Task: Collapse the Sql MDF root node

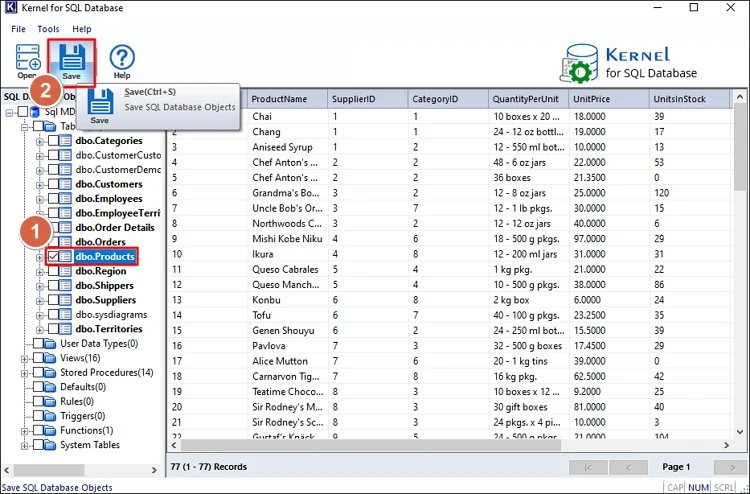Action: pos(10,113)
